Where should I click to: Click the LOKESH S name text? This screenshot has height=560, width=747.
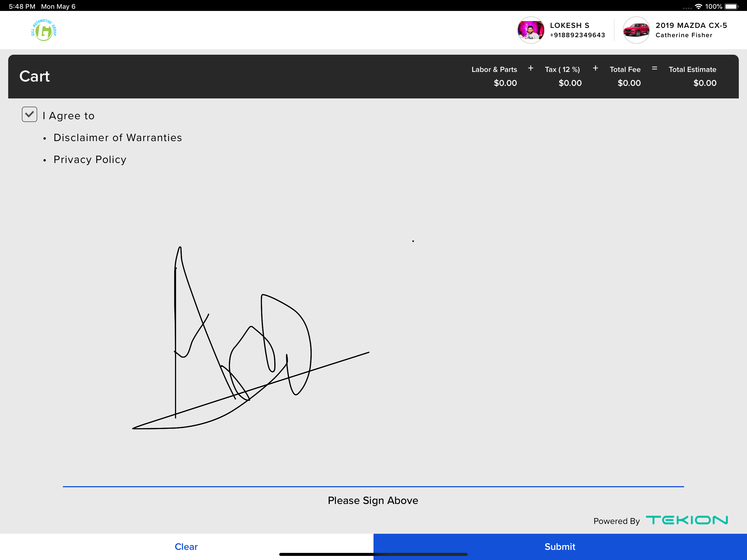point(570,25)
